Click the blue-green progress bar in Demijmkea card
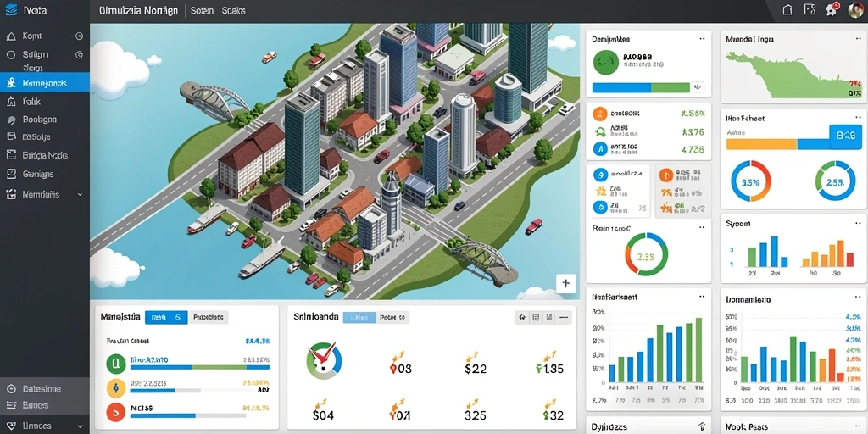 (x=641, y=87)
